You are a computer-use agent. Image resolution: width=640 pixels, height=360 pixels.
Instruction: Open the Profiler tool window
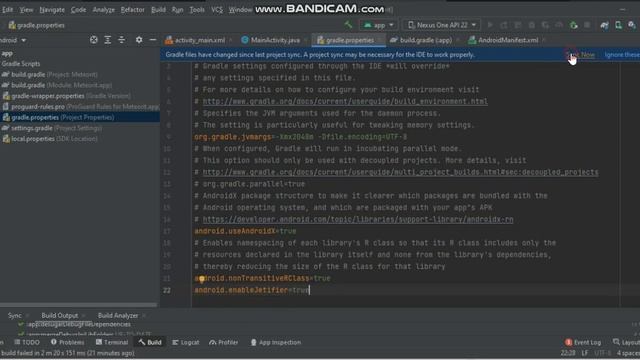[223, 342]
